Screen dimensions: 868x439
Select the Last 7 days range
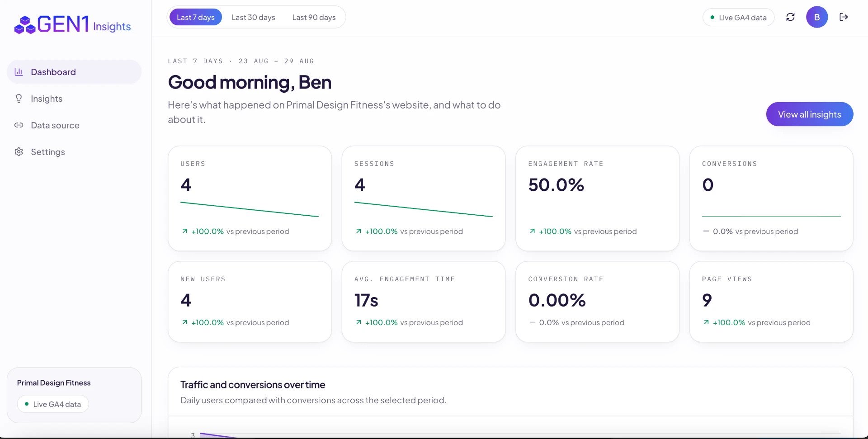click(196, 17)
